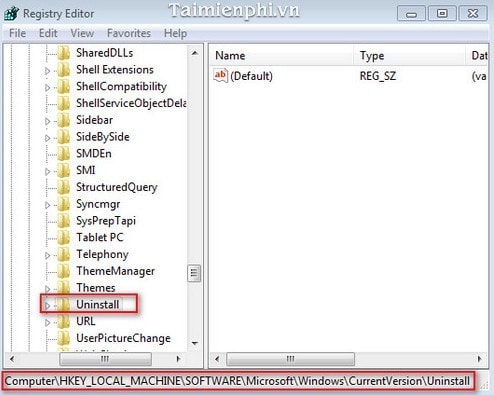Image resolution: width=494 pixels, height=395 pixels.
Task: Click the Type column header
Action: click(x=409, y=55)
